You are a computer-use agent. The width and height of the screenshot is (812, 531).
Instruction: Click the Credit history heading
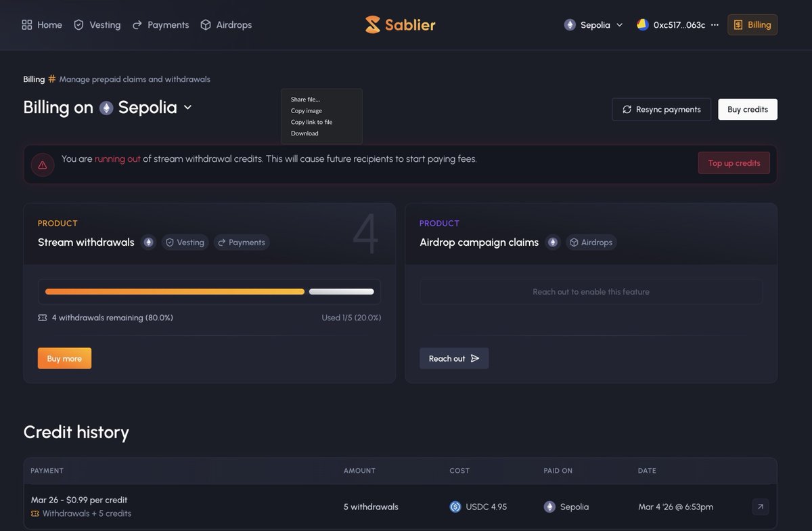click(x=76, y=432)
